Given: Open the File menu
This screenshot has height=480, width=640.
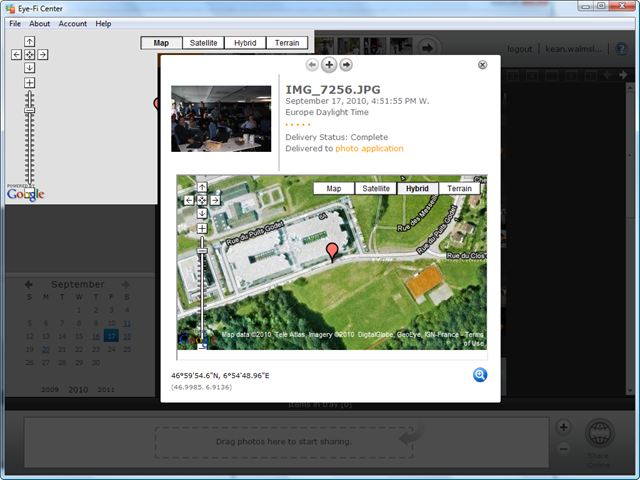Looking at the screenshot, I should [15, 23].
